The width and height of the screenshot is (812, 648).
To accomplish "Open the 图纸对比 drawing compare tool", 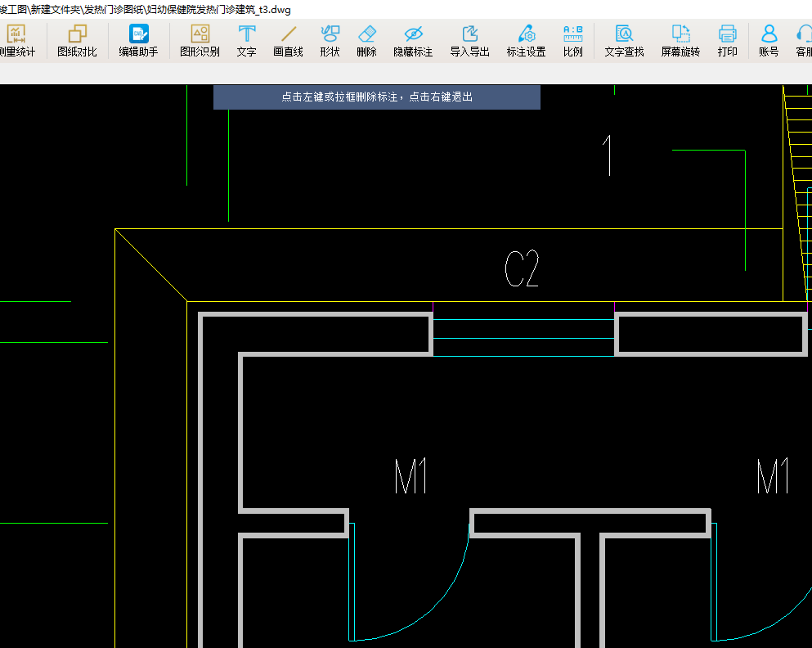I will coord(77,41).
